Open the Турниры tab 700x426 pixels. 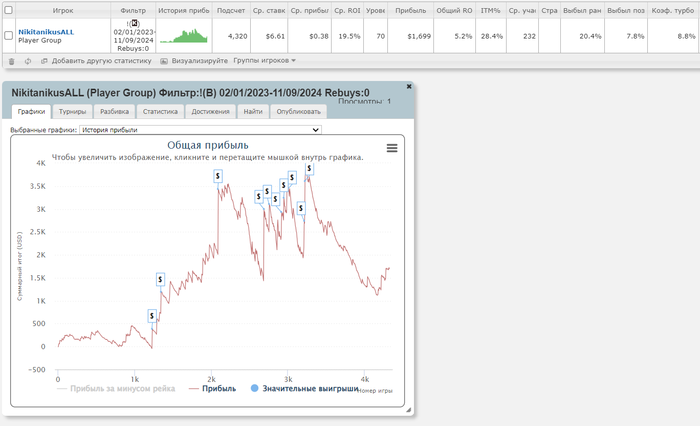click(x=72, y=112)
